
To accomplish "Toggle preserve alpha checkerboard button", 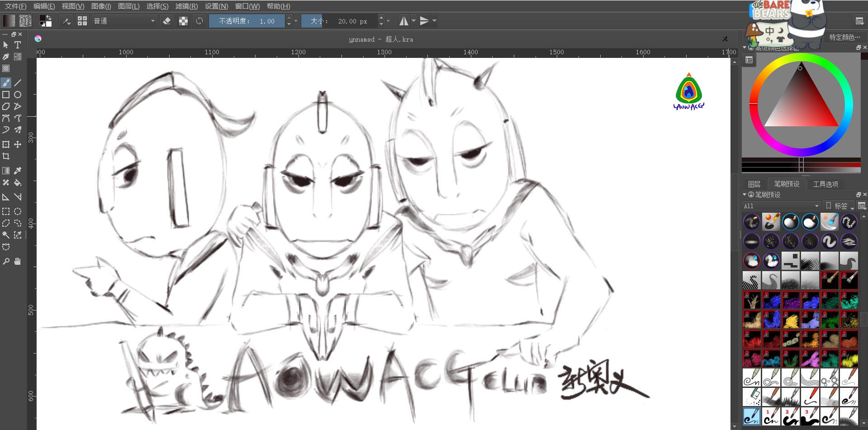I will [183, 21].
